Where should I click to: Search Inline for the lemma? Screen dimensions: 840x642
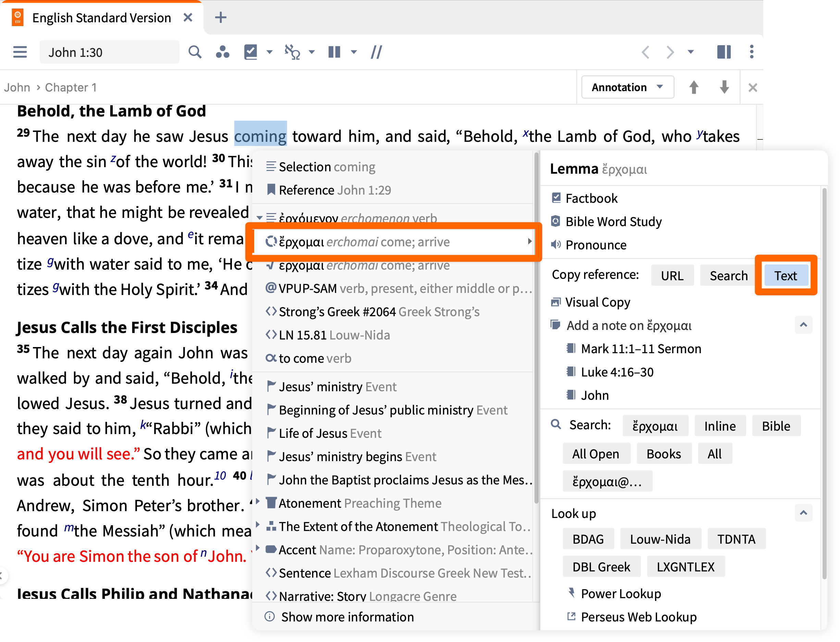pos(720,426)
